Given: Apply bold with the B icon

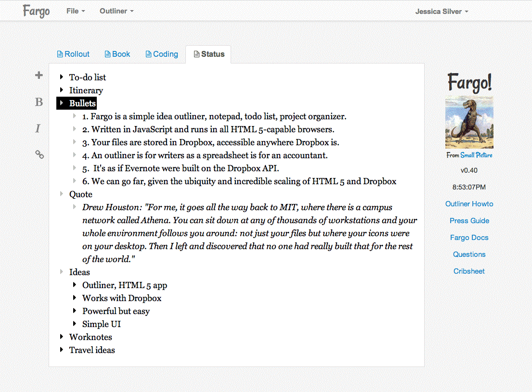Looking at the screenshot, I should tap(39, 102).
